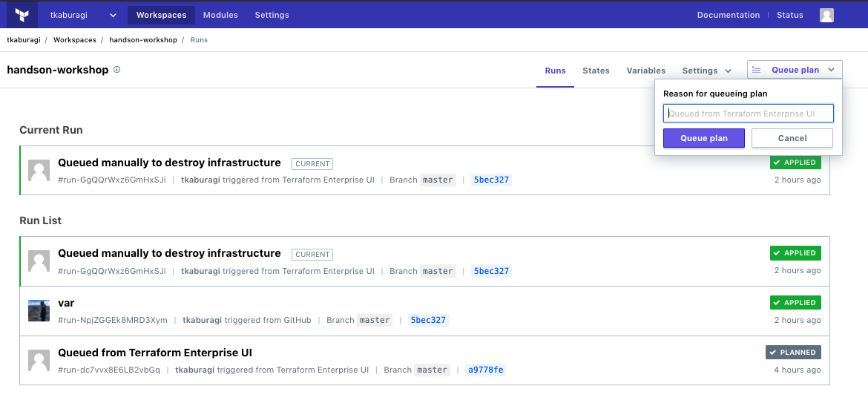Switch to the States tab
This screenshot has height=412, width=868.
point(596,71)
